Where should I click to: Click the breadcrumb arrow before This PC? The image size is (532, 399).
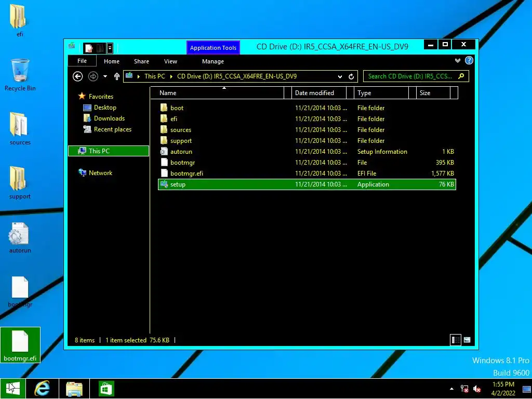click(138, 76)
